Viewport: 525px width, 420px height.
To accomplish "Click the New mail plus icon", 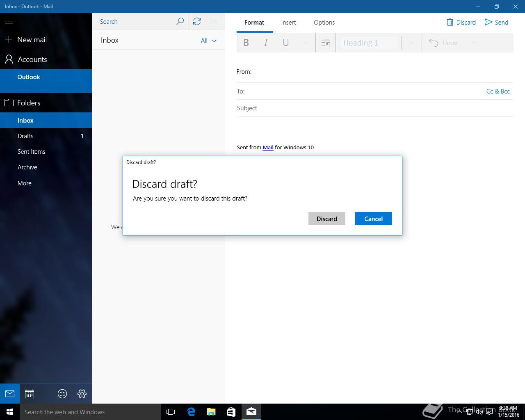I will coord(9,39).
